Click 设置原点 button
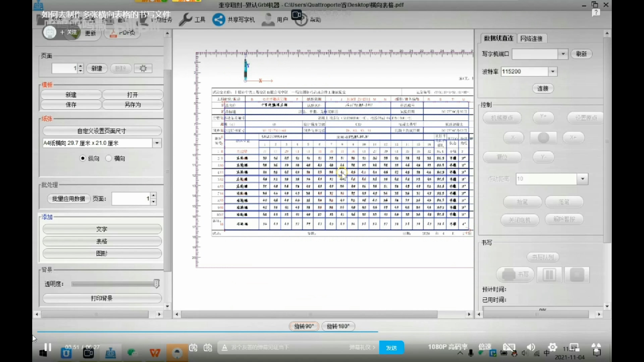The width and height of the screenshot is (644, 362). [x=586, y=118]
